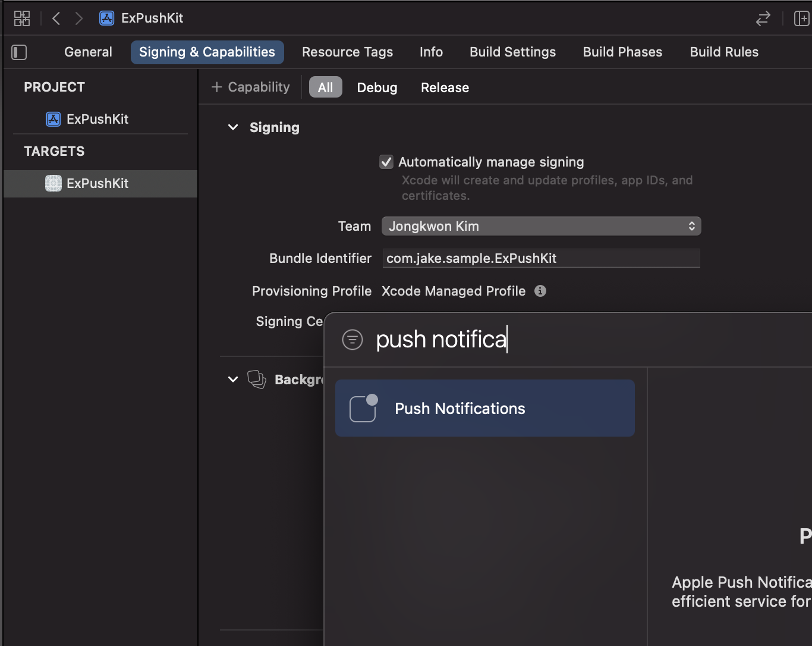Click the ExPushKit project blueprint icon
This screenshot has height=646, width=812.
pyautogui.click(x=53, y=119)
